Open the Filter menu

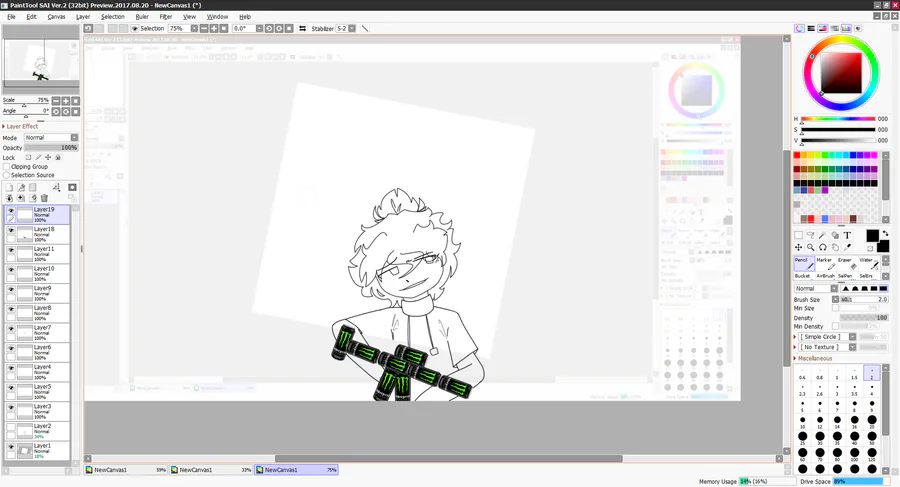click(166, 17)
